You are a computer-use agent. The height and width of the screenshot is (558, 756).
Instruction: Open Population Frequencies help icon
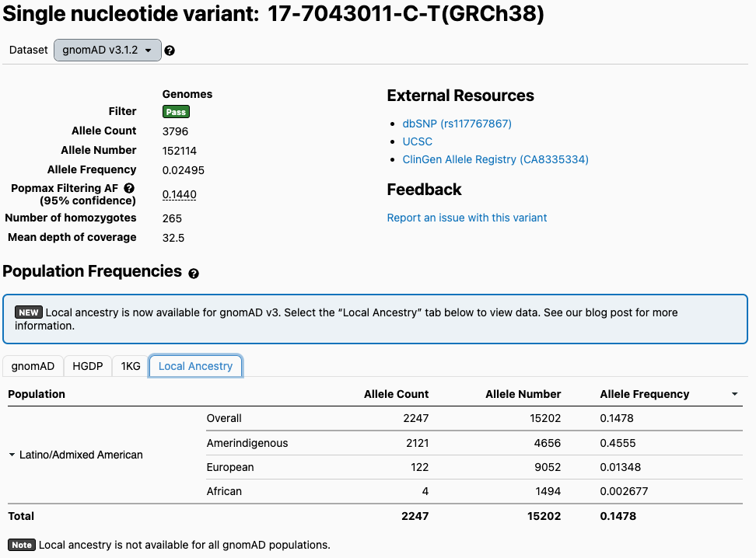click(194, 274)
